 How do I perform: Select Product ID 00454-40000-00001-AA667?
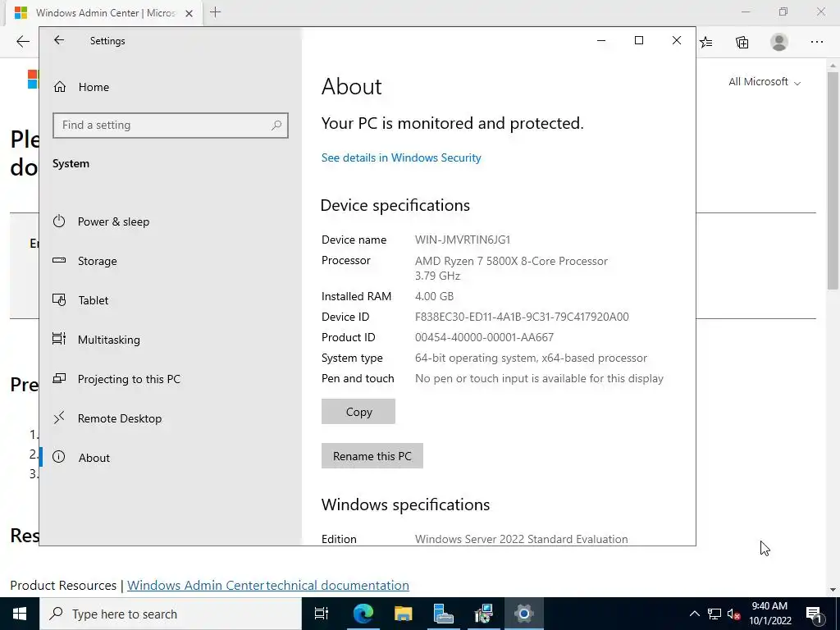(484, 337)
